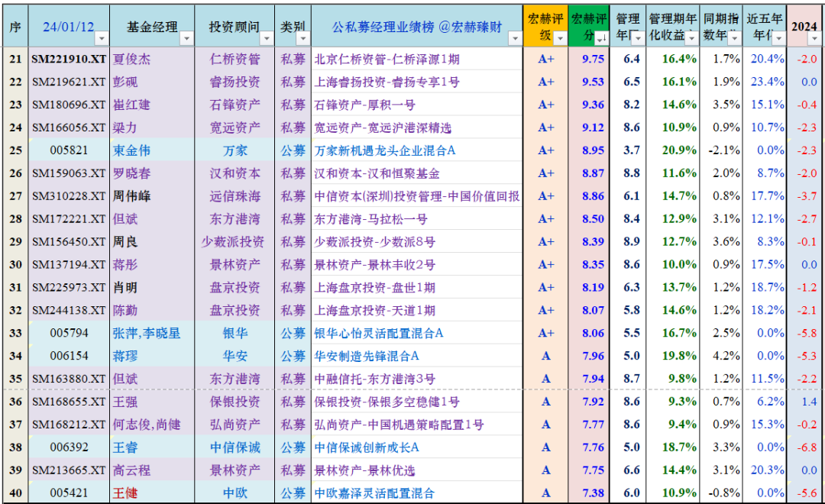Select cell SM221910.XT
This screenshot has width=825, height=504.
69,59
